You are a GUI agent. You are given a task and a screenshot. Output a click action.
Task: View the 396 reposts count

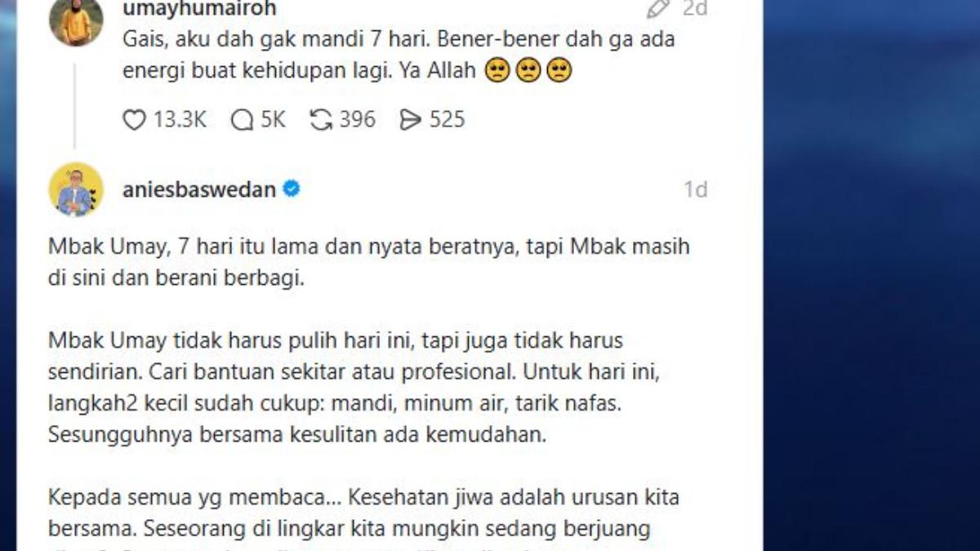tap(358, 120)
